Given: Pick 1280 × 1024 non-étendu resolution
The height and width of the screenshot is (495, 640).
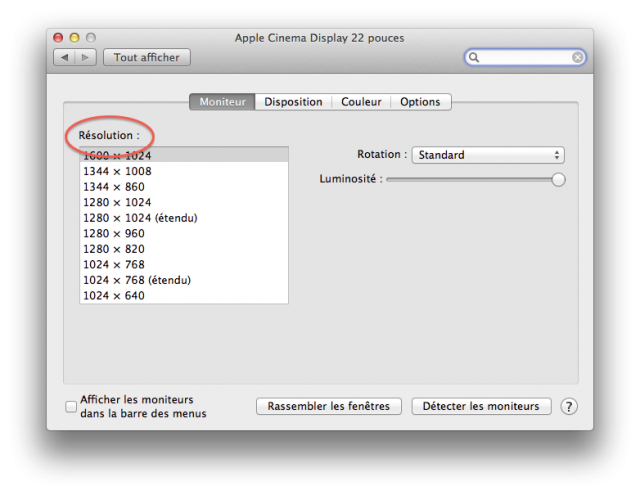Looking at the screenshot, I should coord(184,202).
